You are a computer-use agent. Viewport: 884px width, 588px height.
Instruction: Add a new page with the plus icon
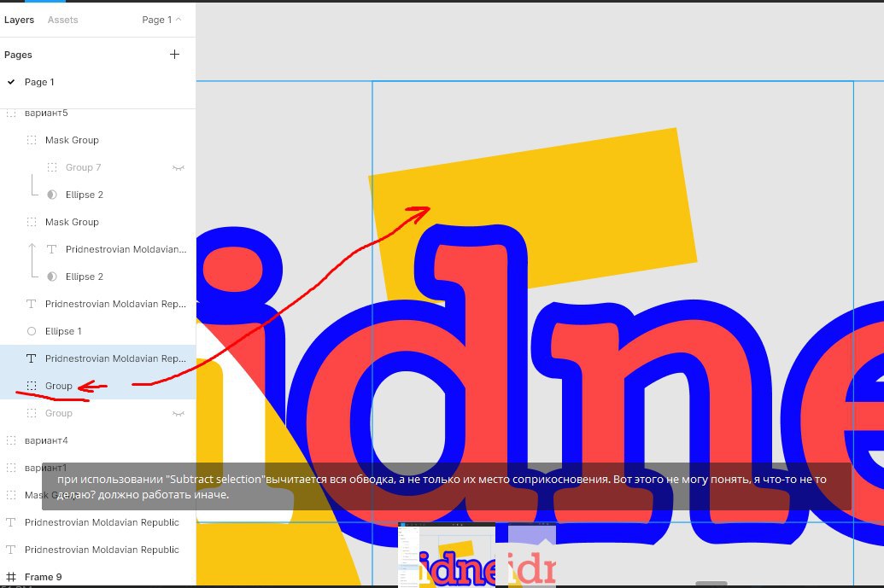click(175, 54)
